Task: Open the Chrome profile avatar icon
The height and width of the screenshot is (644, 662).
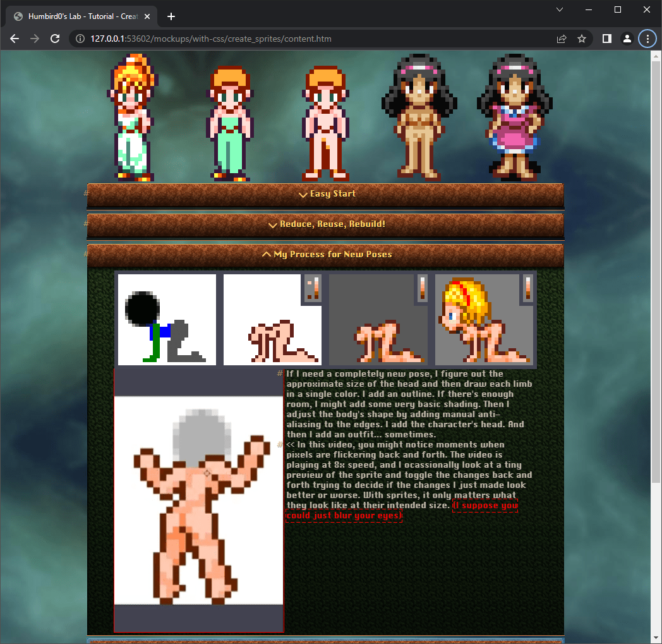Action: coord(627,39)
